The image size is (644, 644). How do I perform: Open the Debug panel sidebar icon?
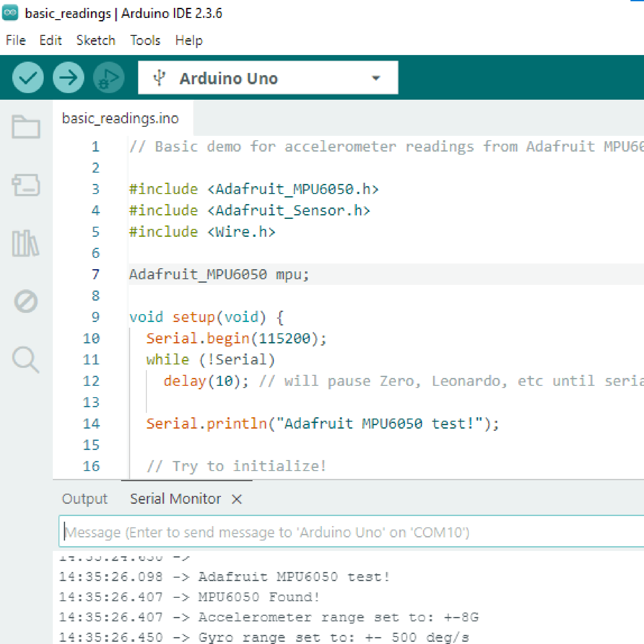click(26, 301)
